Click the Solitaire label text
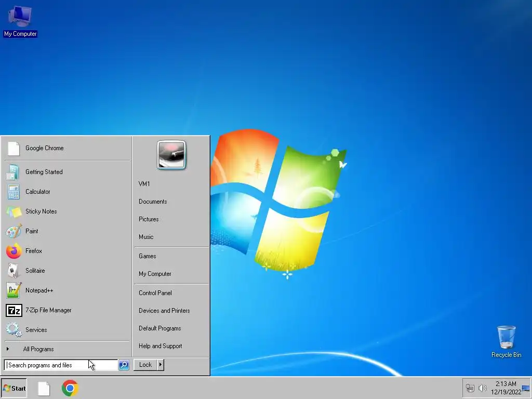The height and width of the screenshot is (399, 532). 35,271
